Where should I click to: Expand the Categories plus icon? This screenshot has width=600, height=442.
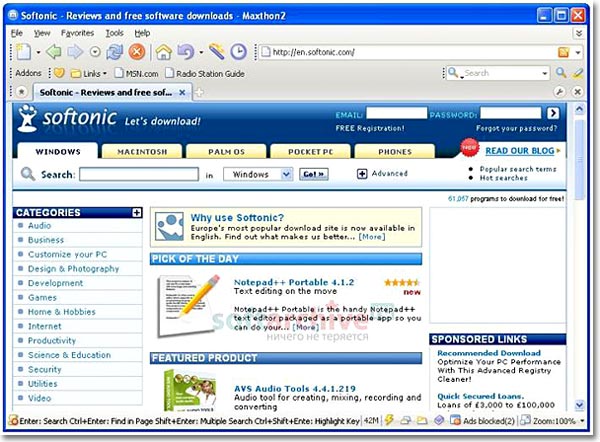pyautogui.click(x=137, y=212)
